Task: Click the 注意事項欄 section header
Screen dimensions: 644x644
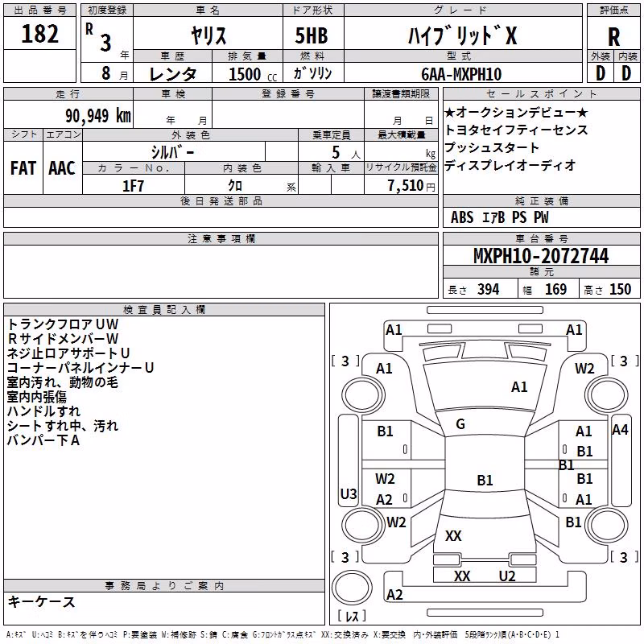Action: tap(221, 238)
